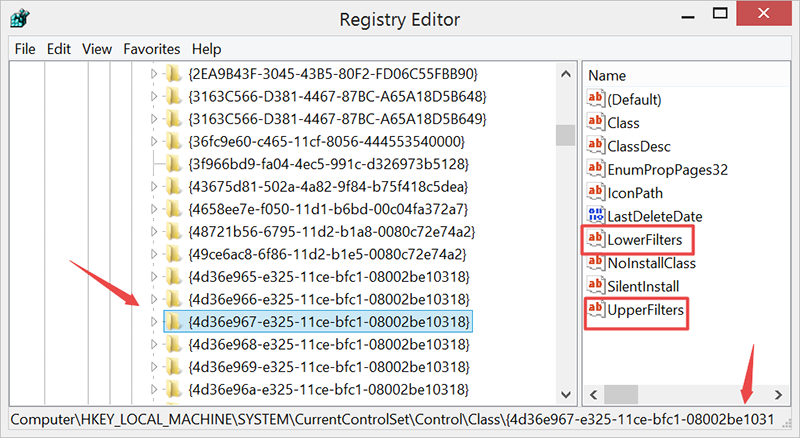Click folder icon of {49ce6ac8-6f86-11d2-b1e5-0080c72e74a2}
Viewport: 800px width, 438px height.
tap(173, 254)
